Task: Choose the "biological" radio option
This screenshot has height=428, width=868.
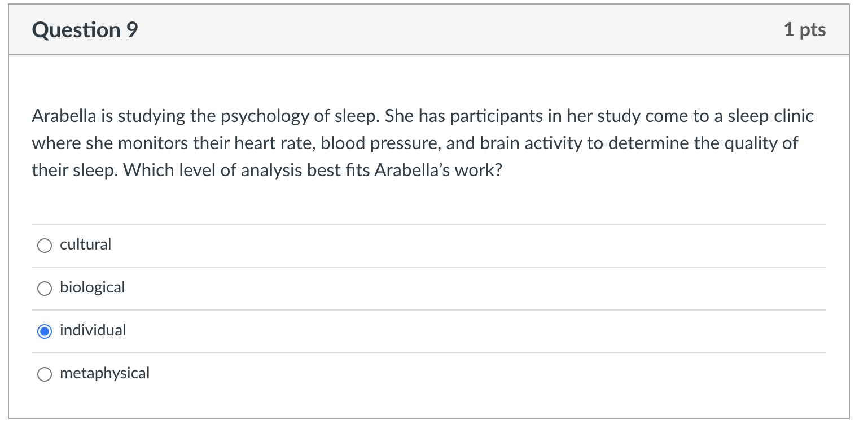Action: (x=44, y=288)
